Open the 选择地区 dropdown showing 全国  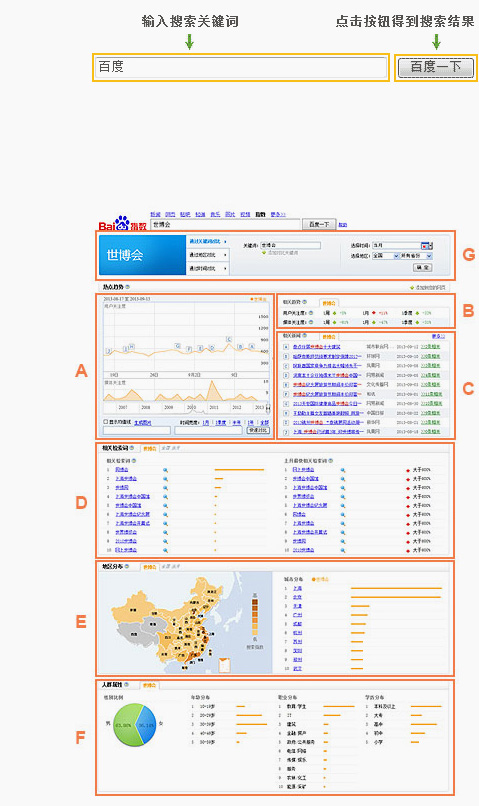click(x=385, y=255)
